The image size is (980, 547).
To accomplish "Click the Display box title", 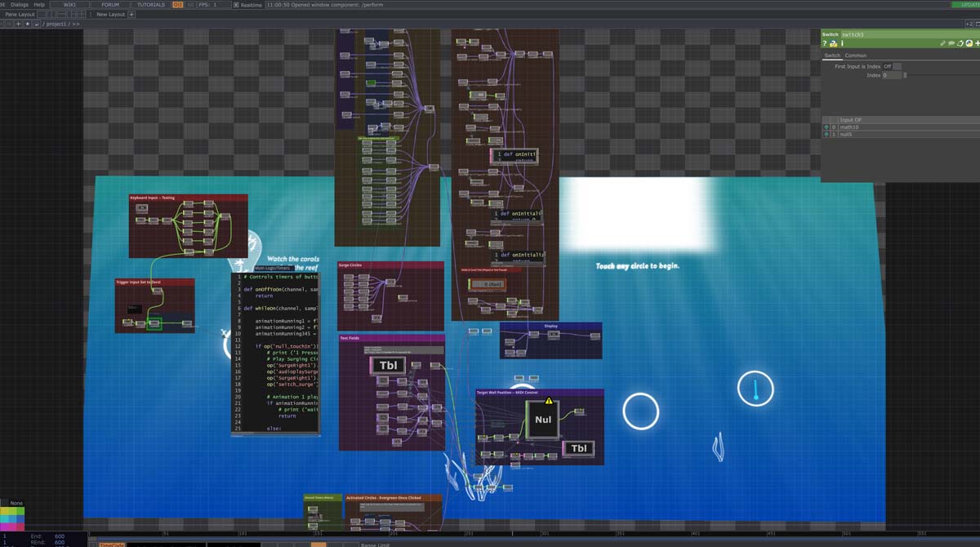I will point(550,326).
